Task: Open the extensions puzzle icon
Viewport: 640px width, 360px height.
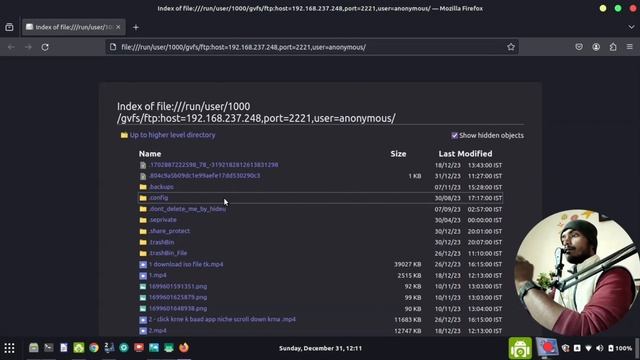Action: point(613,47)
